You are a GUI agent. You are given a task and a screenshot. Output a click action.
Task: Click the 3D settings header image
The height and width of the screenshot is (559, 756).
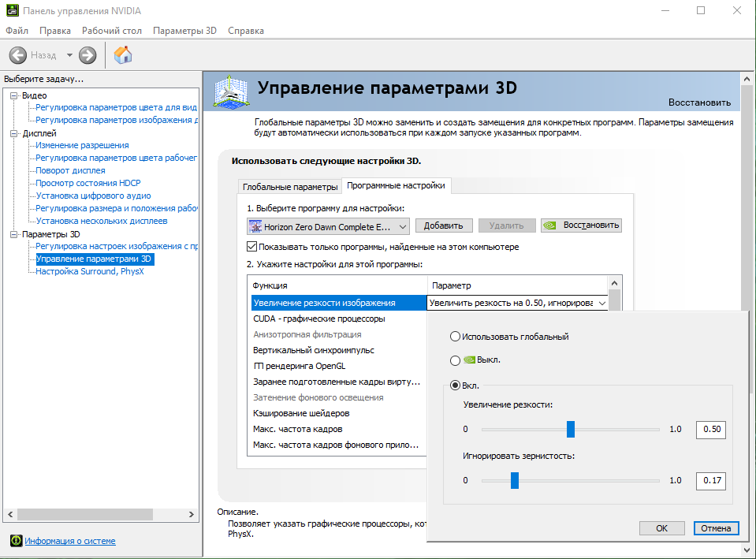232,91
